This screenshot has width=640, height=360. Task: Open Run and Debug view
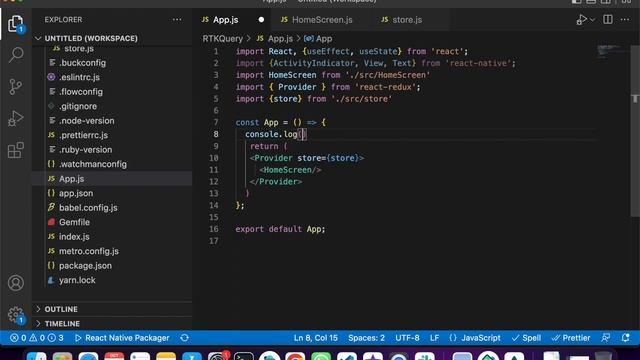tap(16, 118)
